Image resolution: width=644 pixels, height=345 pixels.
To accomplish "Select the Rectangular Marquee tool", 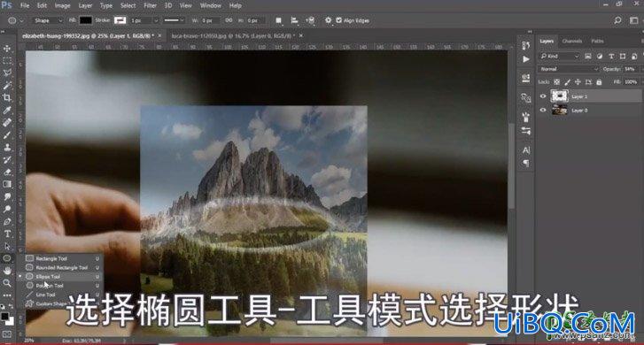I will pyautogui.click(x=7, y=61).
